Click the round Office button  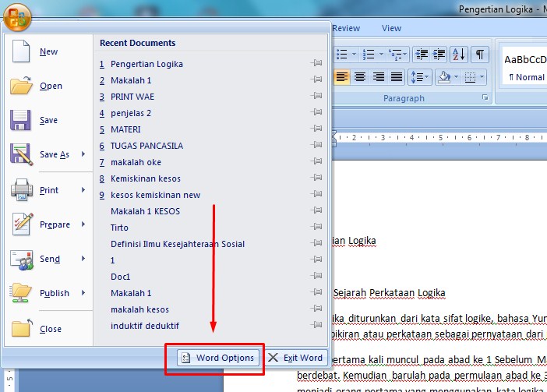tap(17, 17)
